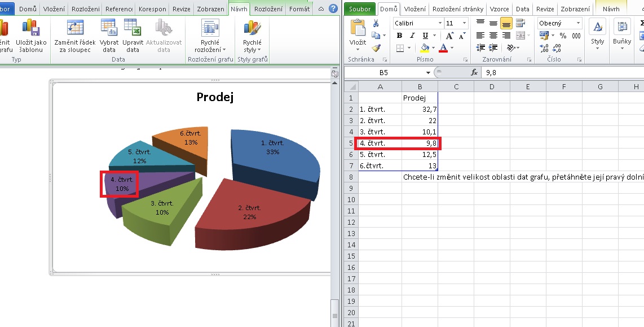Toggle Bold formatting in Excel
This screenshot has width=644, height=327.
coord(400,36)
